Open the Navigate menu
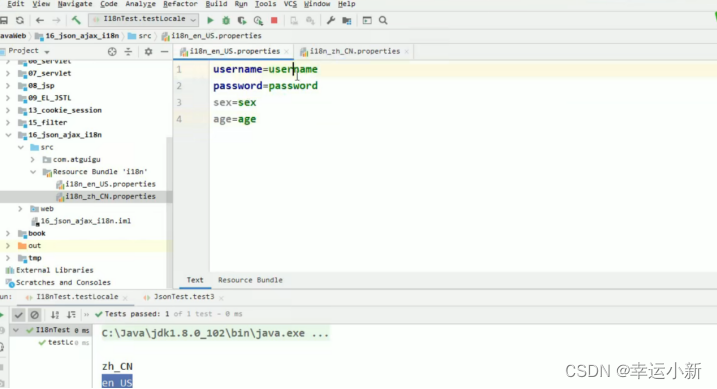 (x=75, y=4)
